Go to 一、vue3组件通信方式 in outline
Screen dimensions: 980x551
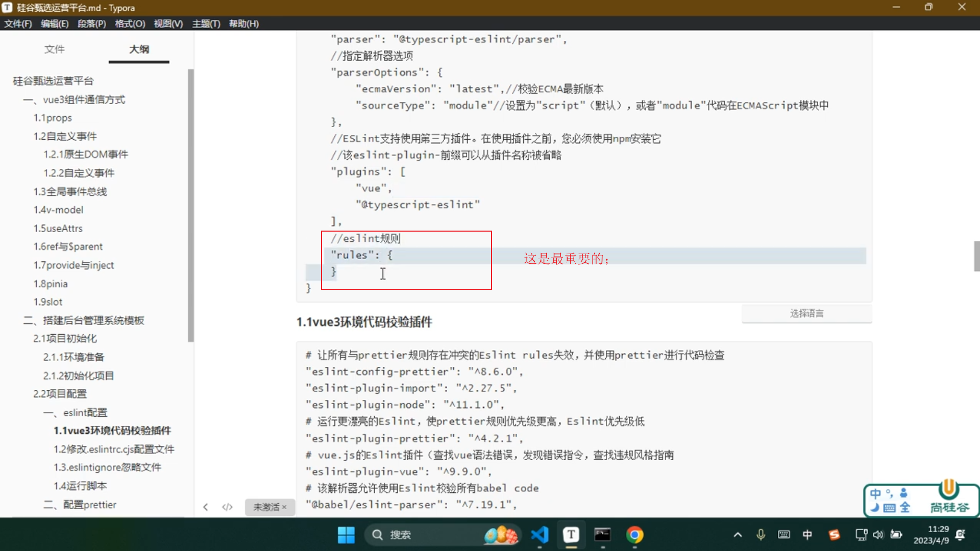coord(74,99)
